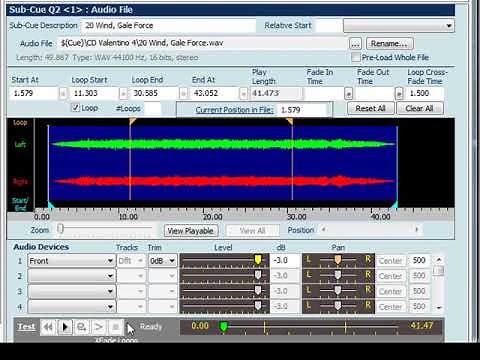
Task: Click the Loop Cross-Fade Time field showing 1.500
Action: pos(425,93)
